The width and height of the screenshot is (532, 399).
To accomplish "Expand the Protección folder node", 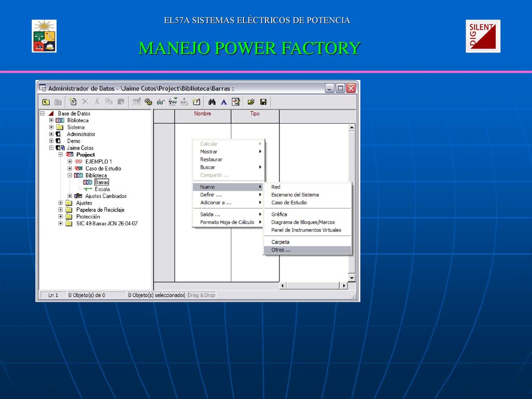I will pyautogui.click(x=60, y=217).
